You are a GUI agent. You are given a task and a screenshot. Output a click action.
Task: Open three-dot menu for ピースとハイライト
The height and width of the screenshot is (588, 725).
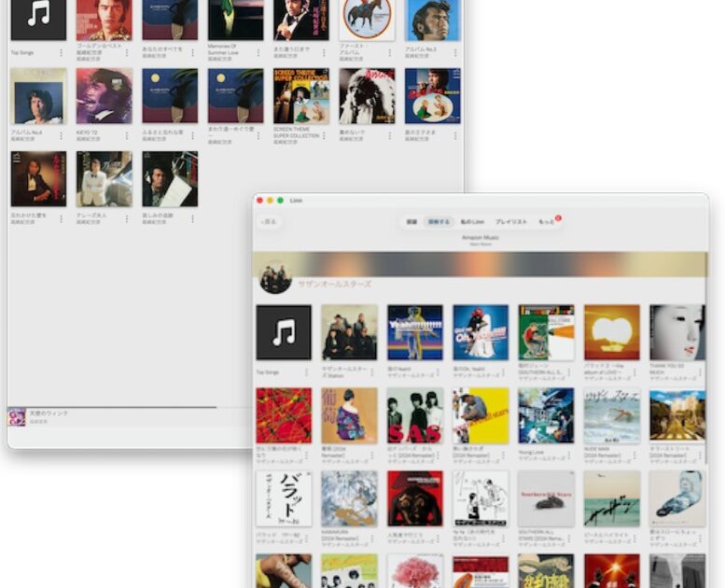634,539
